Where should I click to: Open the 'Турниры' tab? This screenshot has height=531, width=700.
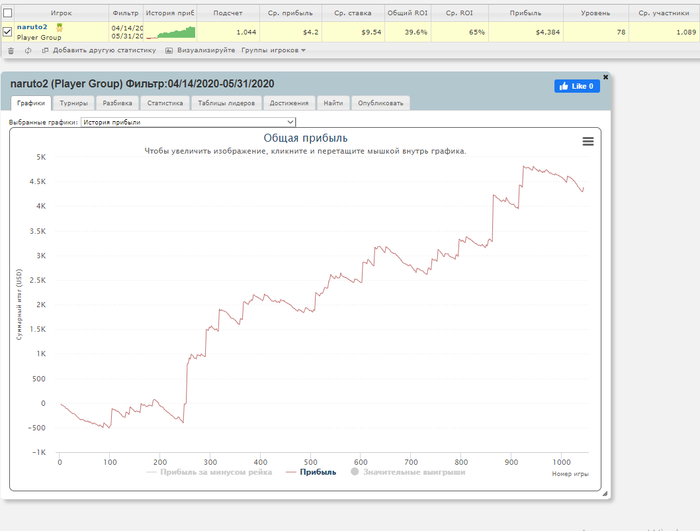point(74,103)
